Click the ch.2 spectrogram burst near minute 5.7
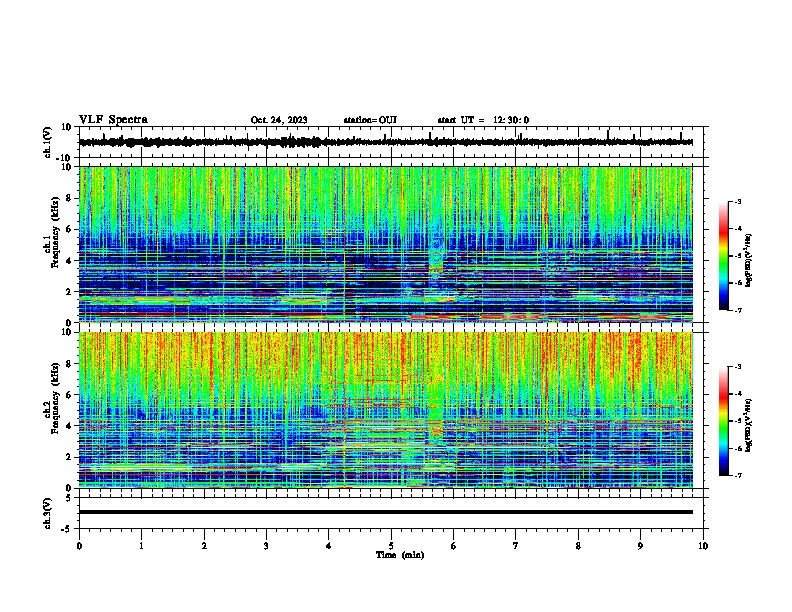Screen dimensions: 792x612 [x=435, y=414]
